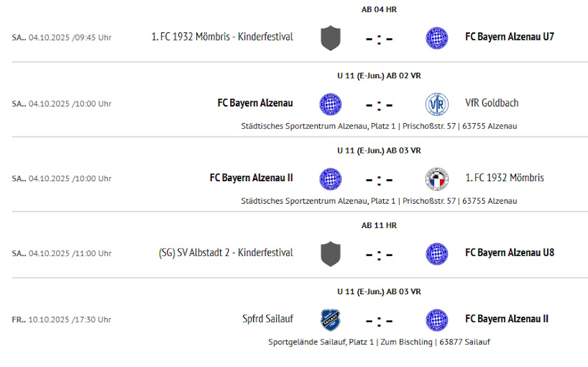Click the FC Bayern Alzenau U8 club logo
This screenshot has width=588, height=367.
pos(437,254)
